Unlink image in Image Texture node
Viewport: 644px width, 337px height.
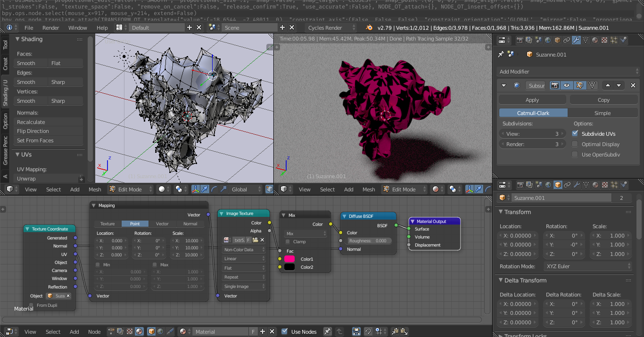pos(262,240)
